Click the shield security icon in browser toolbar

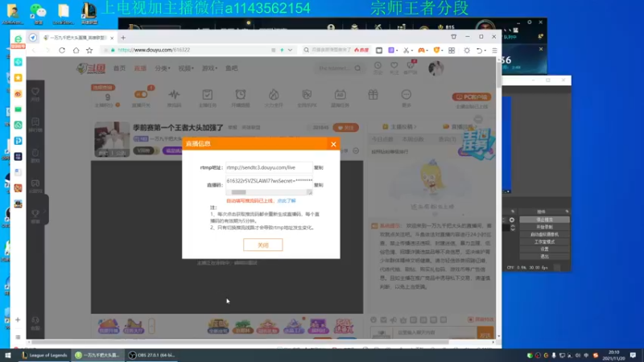[436, 50]
